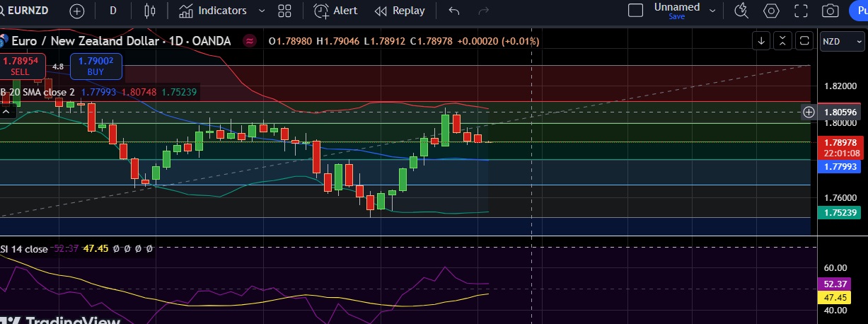Open the quick search icon
This screenshot has width=868, height=324.
(x=741, y=11)
